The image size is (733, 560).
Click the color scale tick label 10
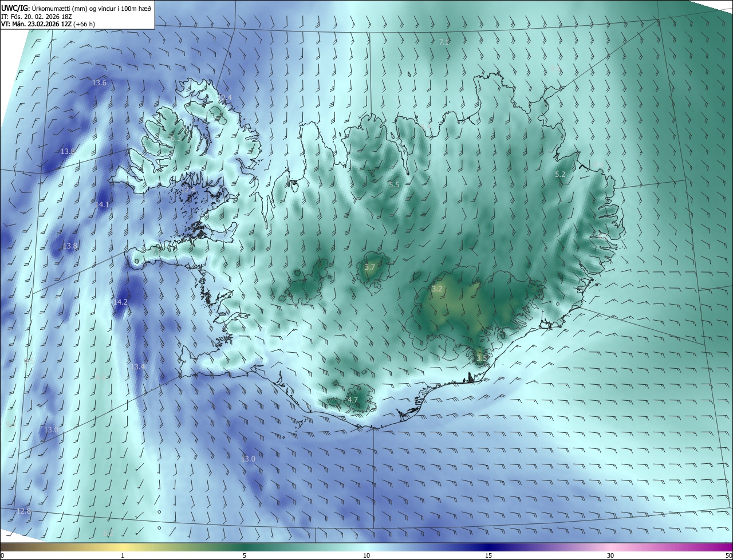pos(366,555)
